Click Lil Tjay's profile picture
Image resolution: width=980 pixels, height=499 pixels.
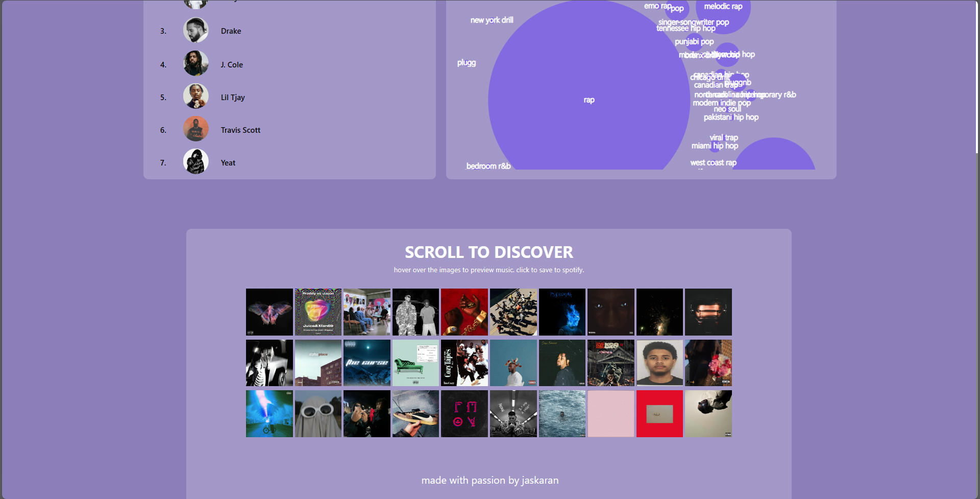(196, 96)
